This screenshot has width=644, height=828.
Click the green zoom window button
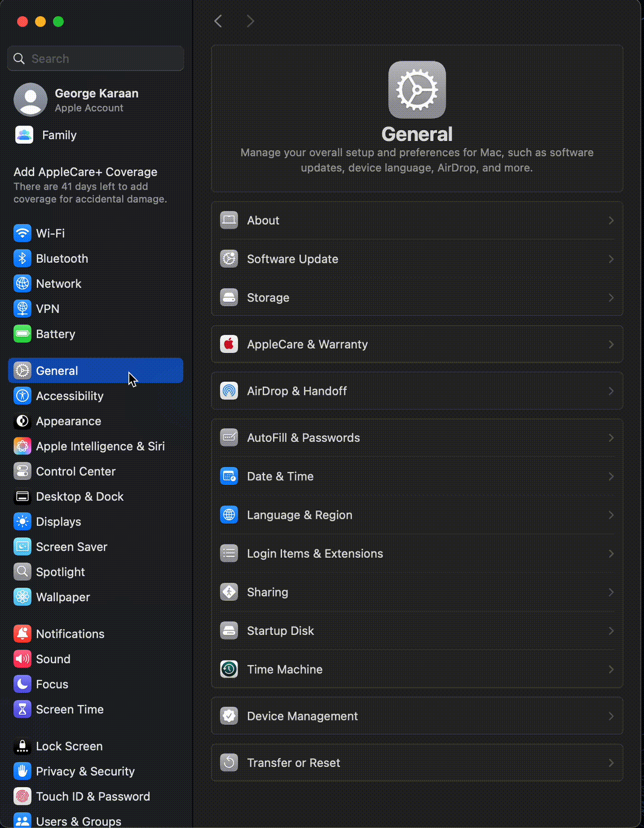click(x=58, y=21)
